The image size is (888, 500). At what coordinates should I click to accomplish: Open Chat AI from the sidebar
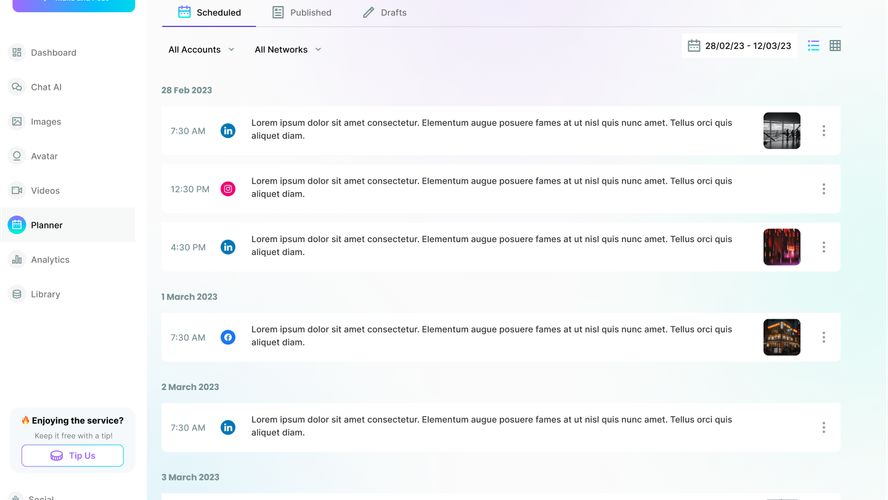coord(46,87)
